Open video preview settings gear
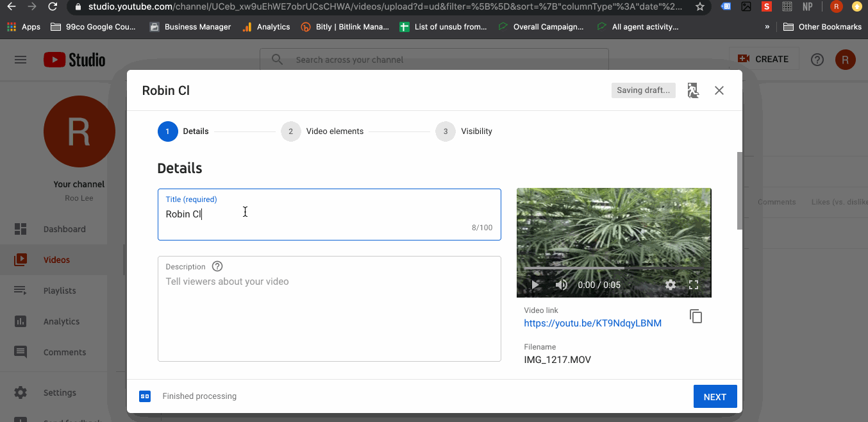 point(671,285)
